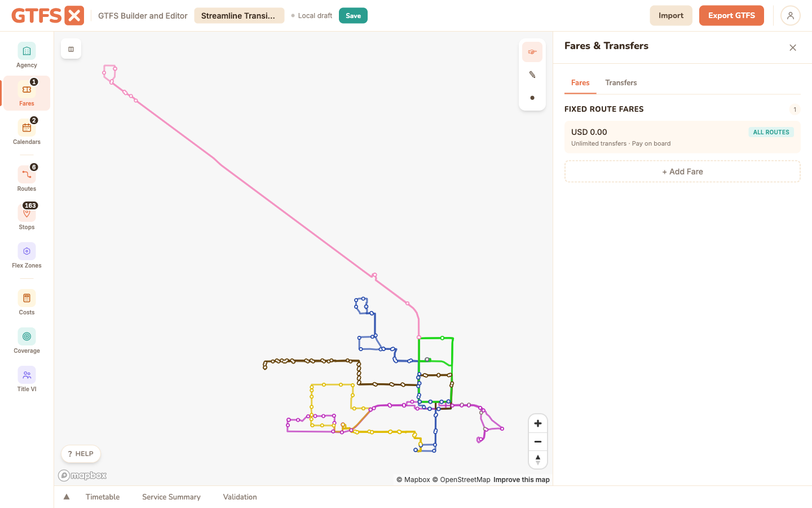This screenshot has height=508, width=812.
Task: Click the Local draft status text
Action: 315,16
